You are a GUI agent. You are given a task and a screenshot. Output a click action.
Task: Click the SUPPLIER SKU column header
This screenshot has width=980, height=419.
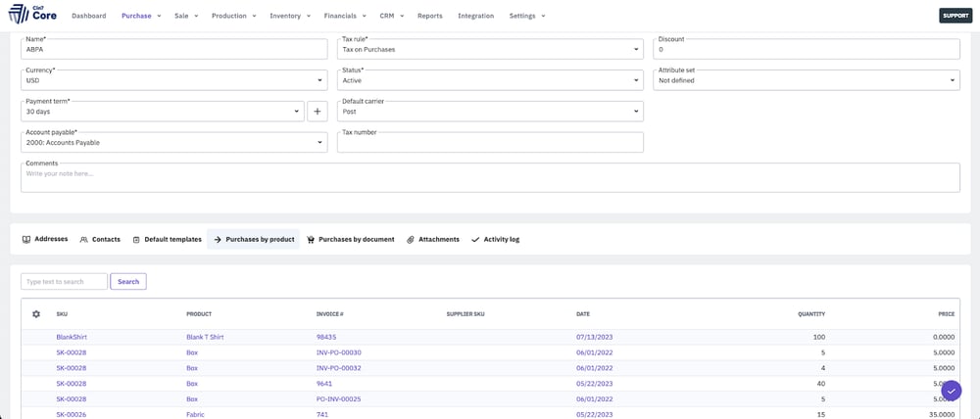465,314
